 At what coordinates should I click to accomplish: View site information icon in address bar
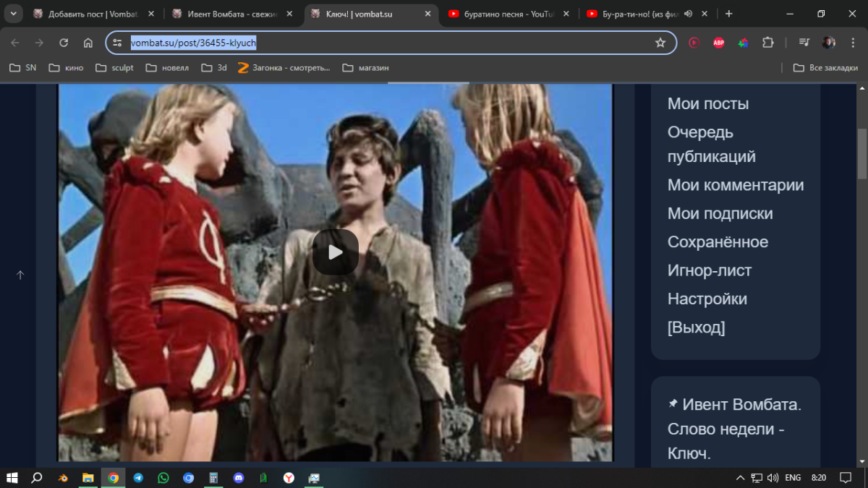[x=118, y=43]
